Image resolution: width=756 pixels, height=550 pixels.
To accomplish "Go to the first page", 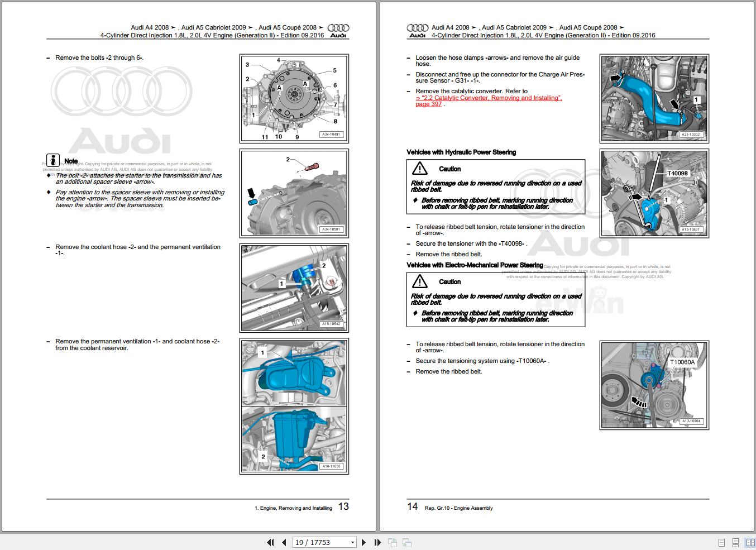I will click(271, 542).
